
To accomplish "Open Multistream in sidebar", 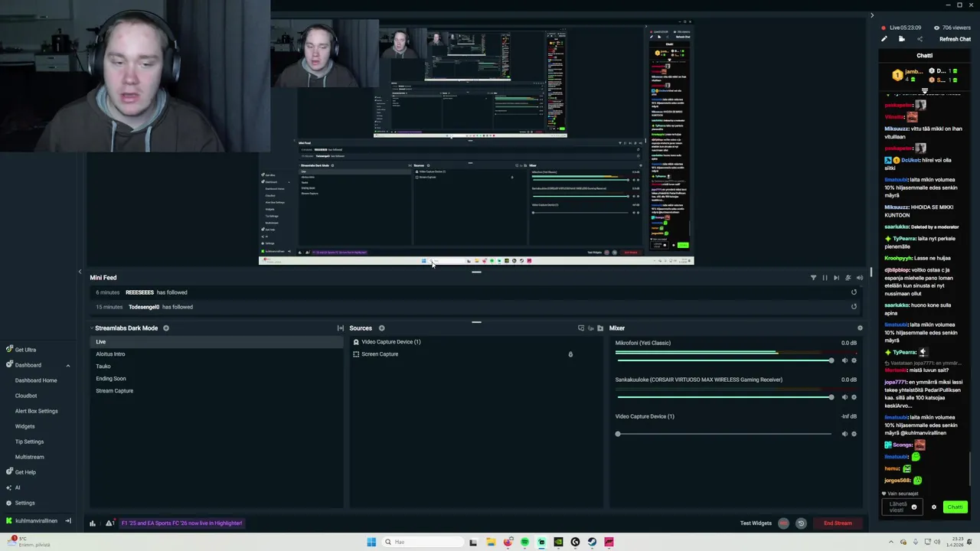I will click(x=29, y=457).
